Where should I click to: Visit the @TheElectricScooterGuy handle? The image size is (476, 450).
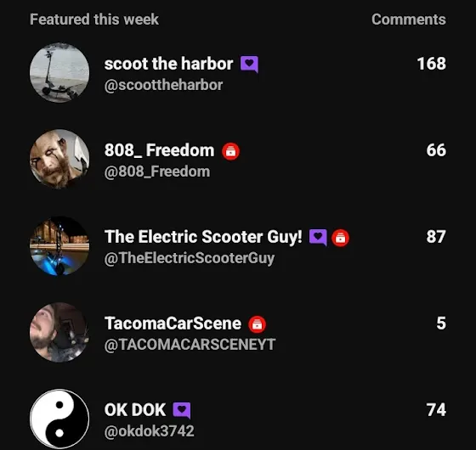pyautogui.click(x=190, y=258)
